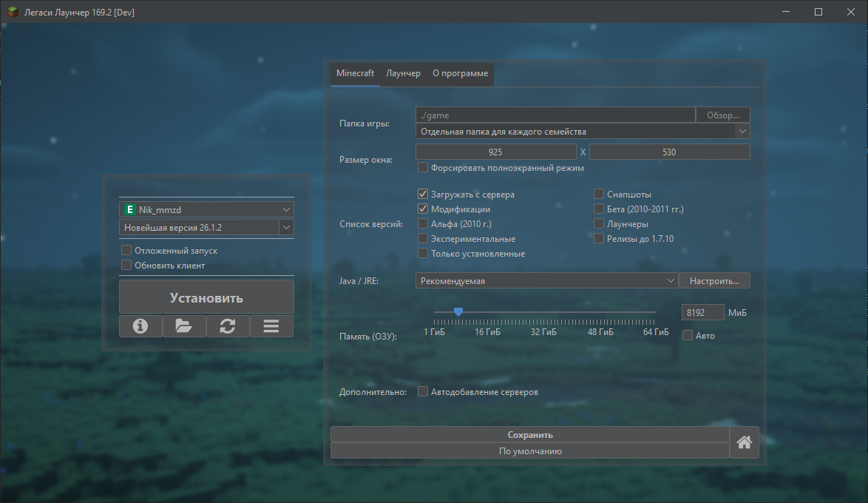Image resolution: width=868 pixels, height=503 pixels.
Task: Click the 'Java / JRE:' label
Action: tap(359, 281)
